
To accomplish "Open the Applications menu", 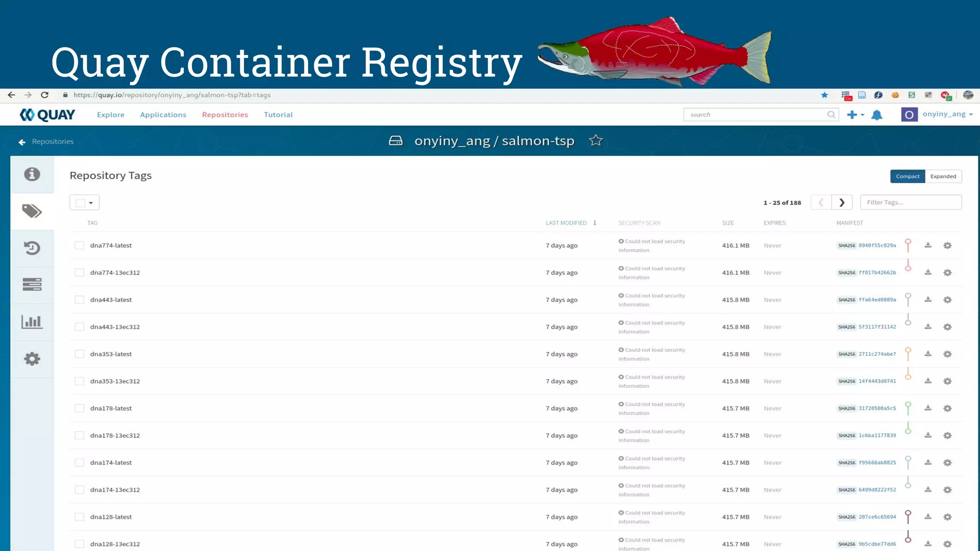I will pyautogui.click(x=163, y=115).
